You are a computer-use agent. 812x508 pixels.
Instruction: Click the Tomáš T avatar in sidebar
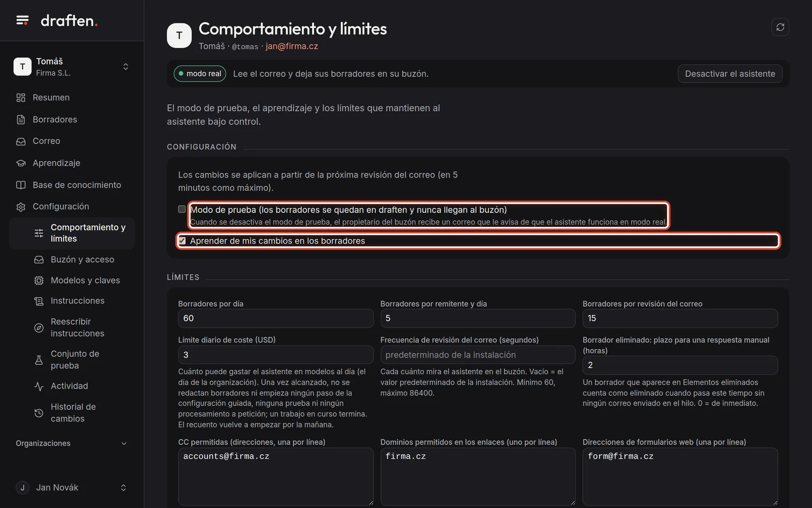22,67
